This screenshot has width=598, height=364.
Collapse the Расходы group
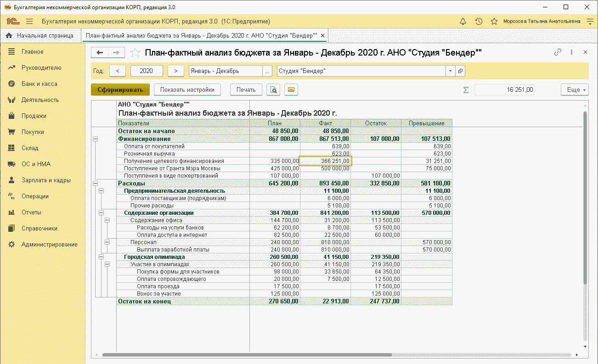click(96, 183)
